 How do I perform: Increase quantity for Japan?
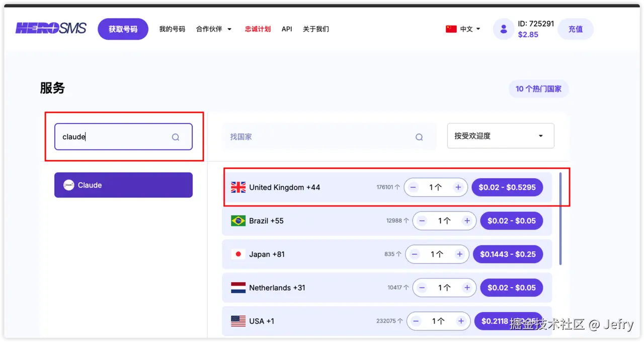[459, 254]
